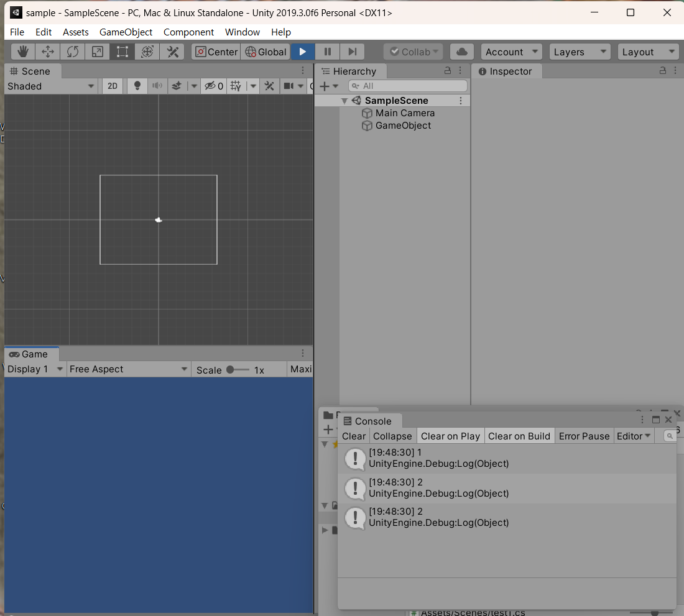Select the Hand tool
This screenshot has height=616, width=684.
(x=22, y=52)
